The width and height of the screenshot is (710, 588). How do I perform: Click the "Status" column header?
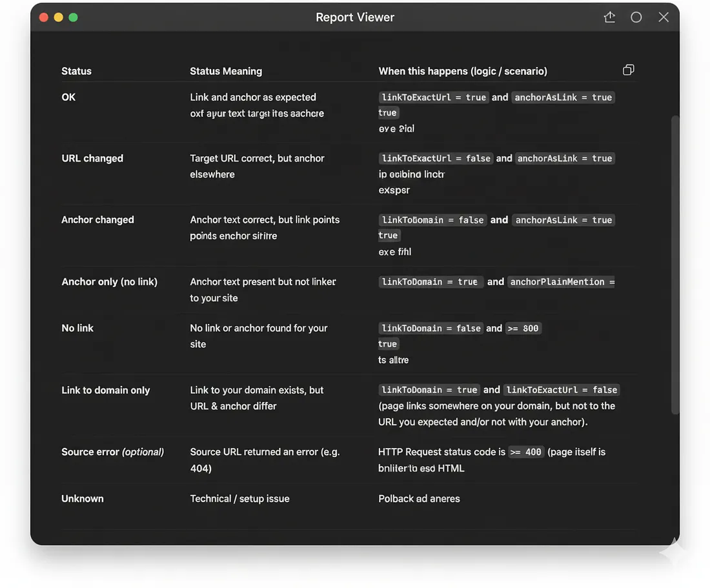[x=76, y=71]
